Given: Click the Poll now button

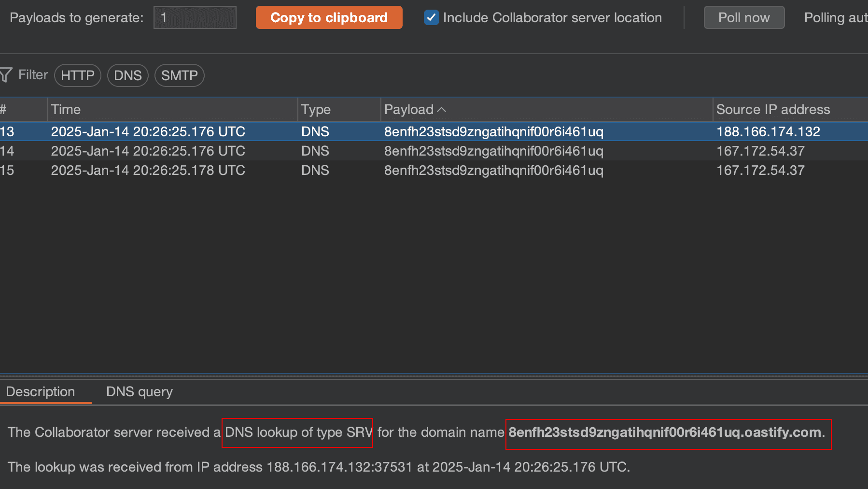Looking at the screenshot, I should tap(743, 17).
